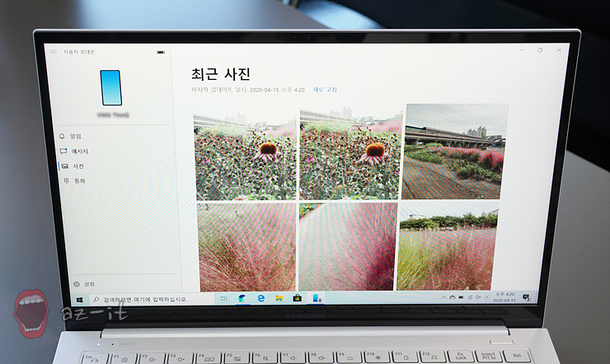Maximize the Your Phone window
610x364 pixels.
coord(541,50)
